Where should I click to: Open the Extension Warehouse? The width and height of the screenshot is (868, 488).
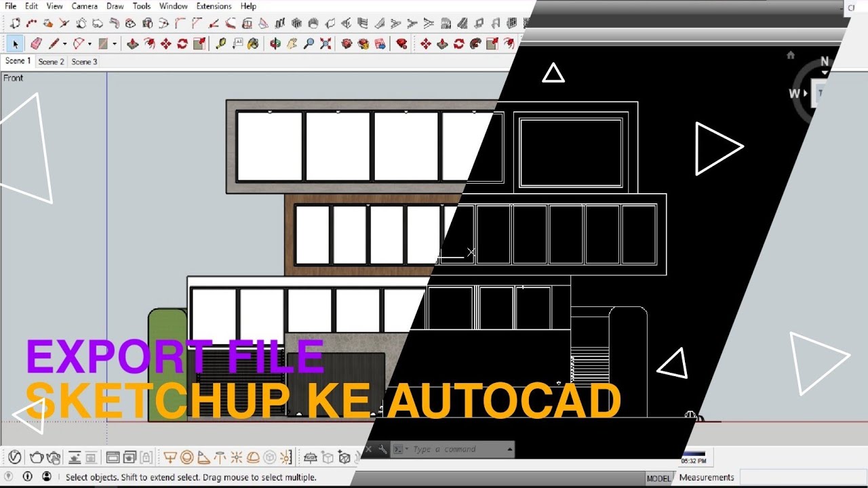pyautogui.click(x=363, y=44)
